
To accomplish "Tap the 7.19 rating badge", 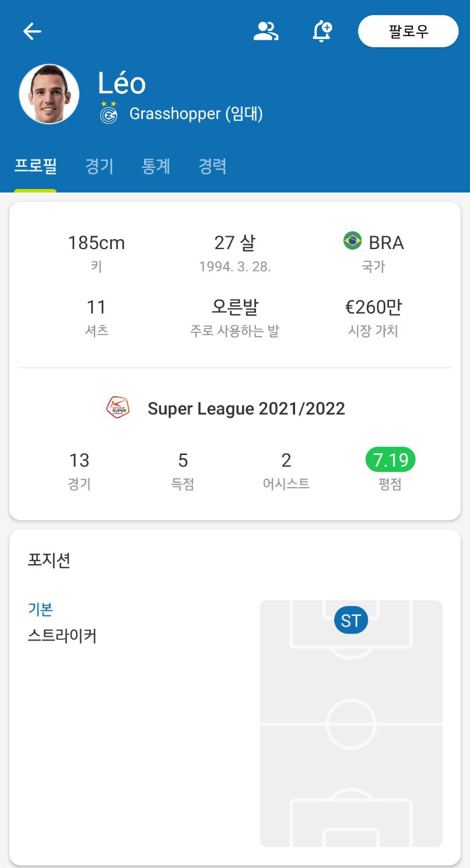I will pos(390,460).
